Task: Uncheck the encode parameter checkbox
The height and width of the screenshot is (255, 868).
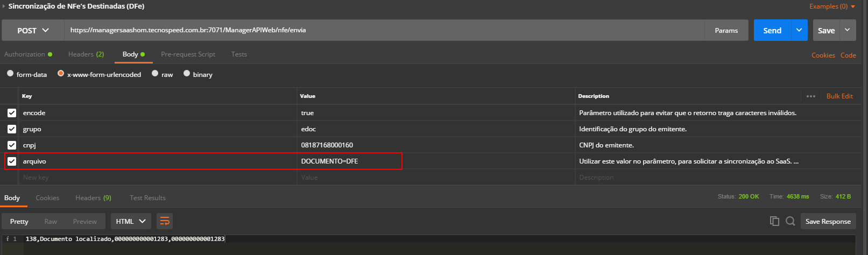Action: pyautogui.click(x=12, y=113)
